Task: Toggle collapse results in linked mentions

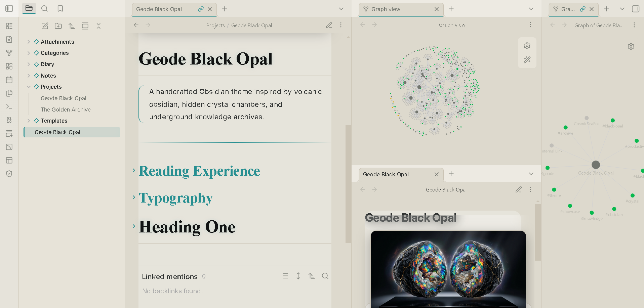Action: click(x=285, y=276)
